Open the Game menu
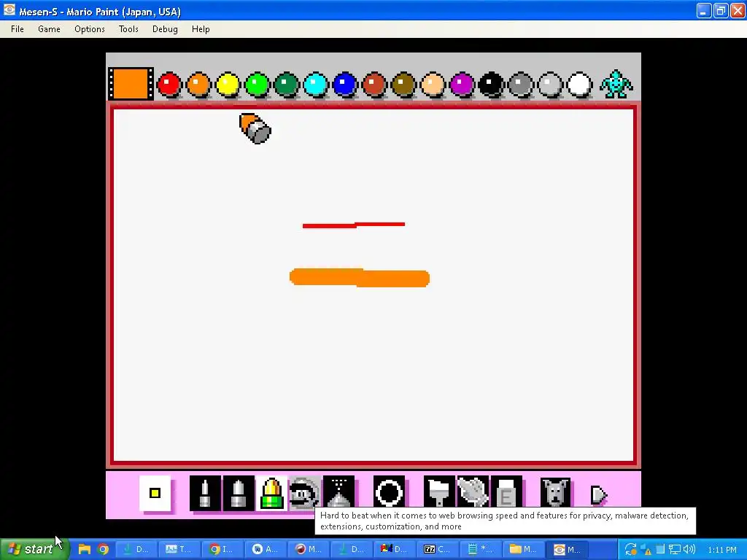The image size is (747, 560). (49, 29)
